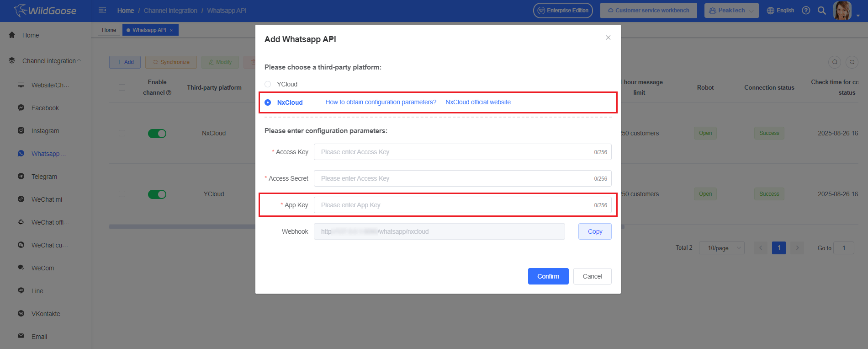
Task: Collapse the sidebar with the menu fold icon
Action: (x=102, y=10)
